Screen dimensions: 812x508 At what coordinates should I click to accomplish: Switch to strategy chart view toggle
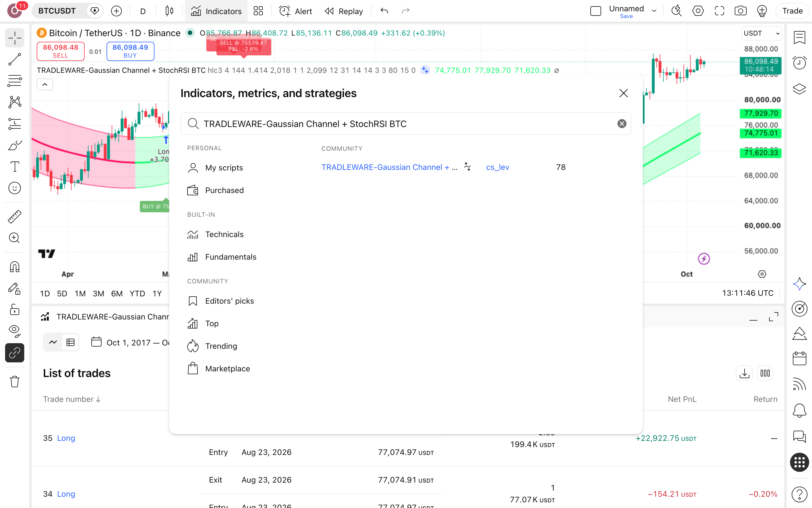53,342
